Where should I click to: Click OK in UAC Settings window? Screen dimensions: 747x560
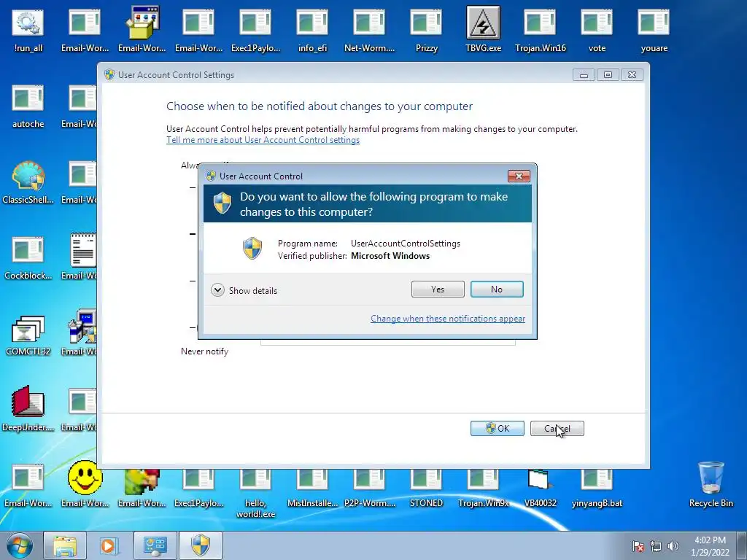(x=497, y=428)
